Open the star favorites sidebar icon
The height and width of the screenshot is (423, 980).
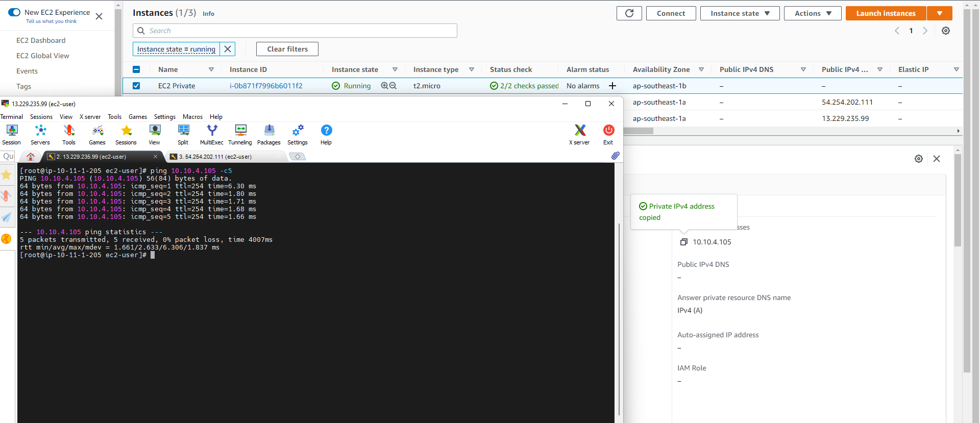(x=6, y=175)
